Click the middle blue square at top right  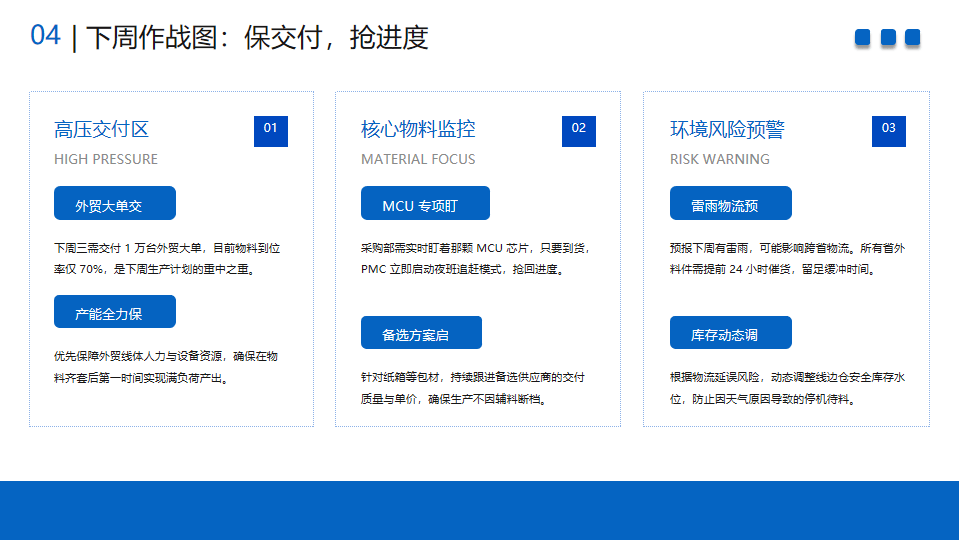888,38
